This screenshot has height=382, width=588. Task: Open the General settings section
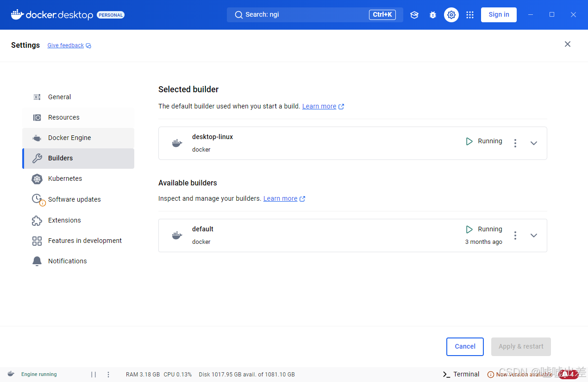click(78, 97)
